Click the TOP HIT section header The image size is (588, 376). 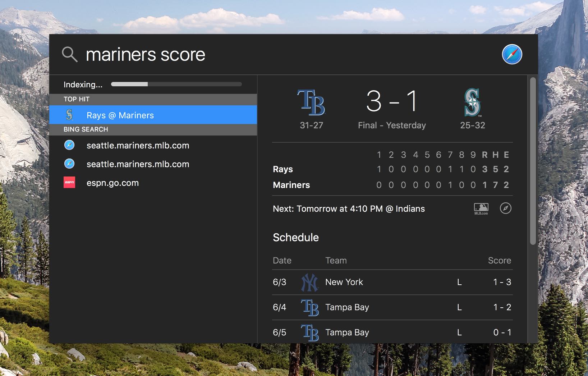[x=153, y=99]
